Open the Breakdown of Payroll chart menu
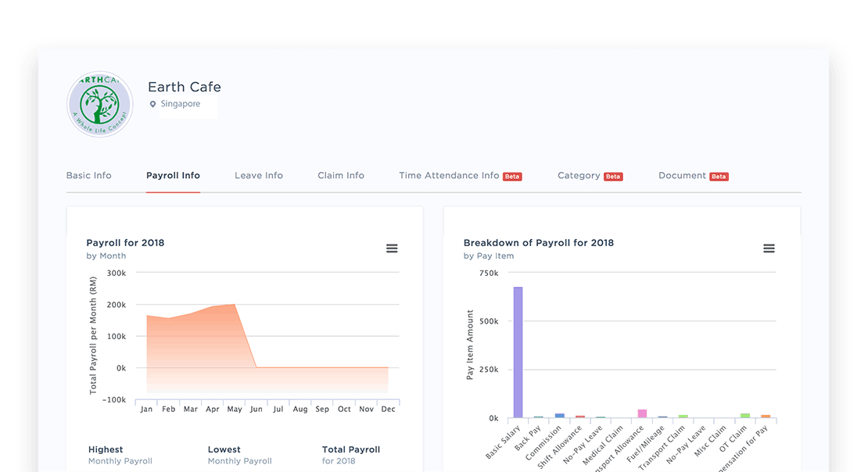 click(769, 249)
